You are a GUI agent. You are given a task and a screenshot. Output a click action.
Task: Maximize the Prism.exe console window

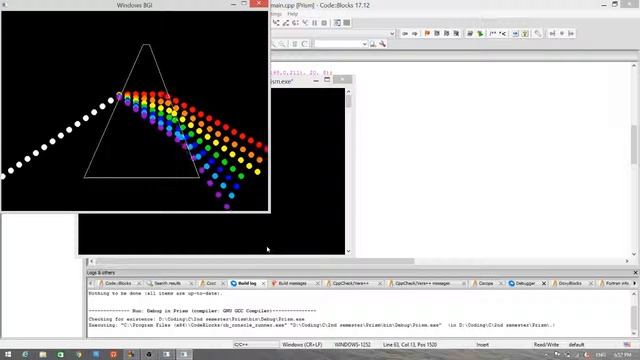[x=327, y=80]
